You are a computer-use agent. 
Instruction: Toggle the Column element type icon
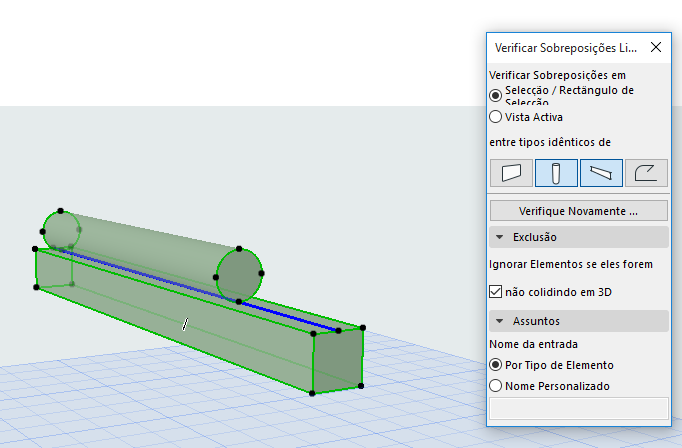pos(556,173)
